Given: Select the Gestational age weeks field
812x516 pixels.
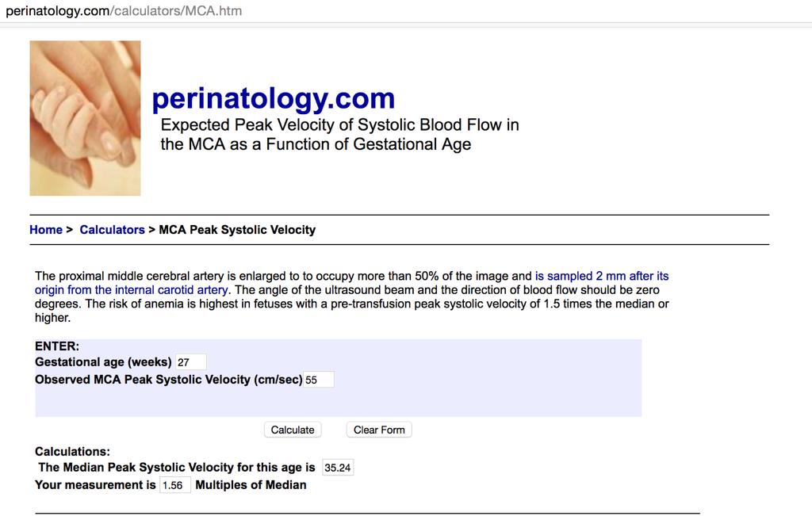Looking at the screenshot, I should (x=191, y=361).
